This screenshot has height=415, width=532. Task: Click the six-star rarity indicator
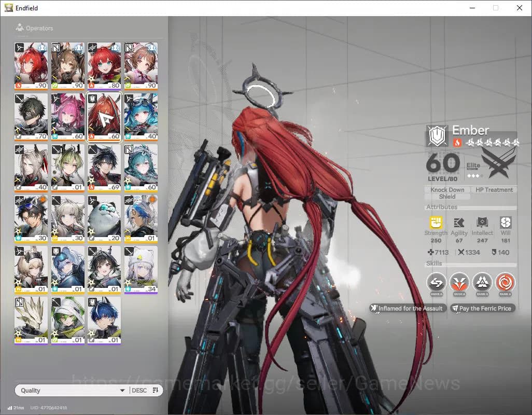click(492, 143)
